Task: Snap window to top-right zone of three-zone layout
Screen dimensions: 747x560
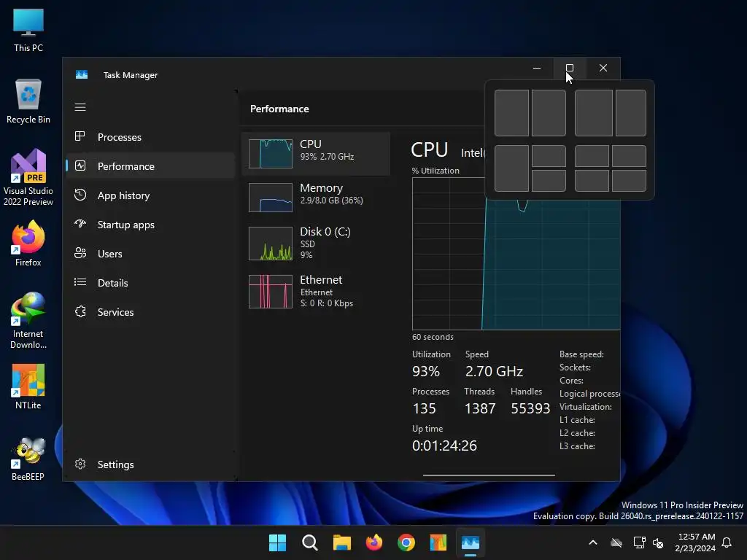Action: [549, 156]
